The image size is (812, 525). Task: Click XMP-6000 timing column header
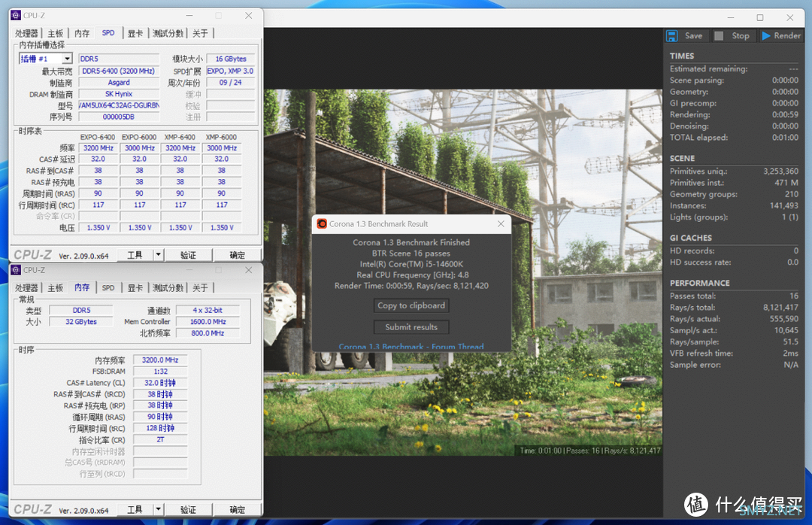[221, 137]
